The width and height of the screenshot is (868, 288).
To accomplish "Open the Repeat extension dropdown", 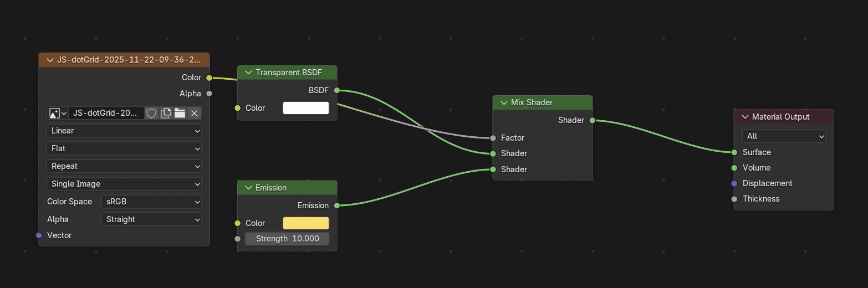I will (x=124, y=166).
